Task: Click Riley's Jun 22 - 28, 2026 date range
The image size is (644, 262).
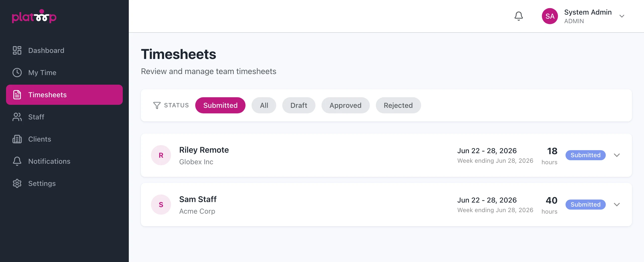Action: (x=487, y=151)
